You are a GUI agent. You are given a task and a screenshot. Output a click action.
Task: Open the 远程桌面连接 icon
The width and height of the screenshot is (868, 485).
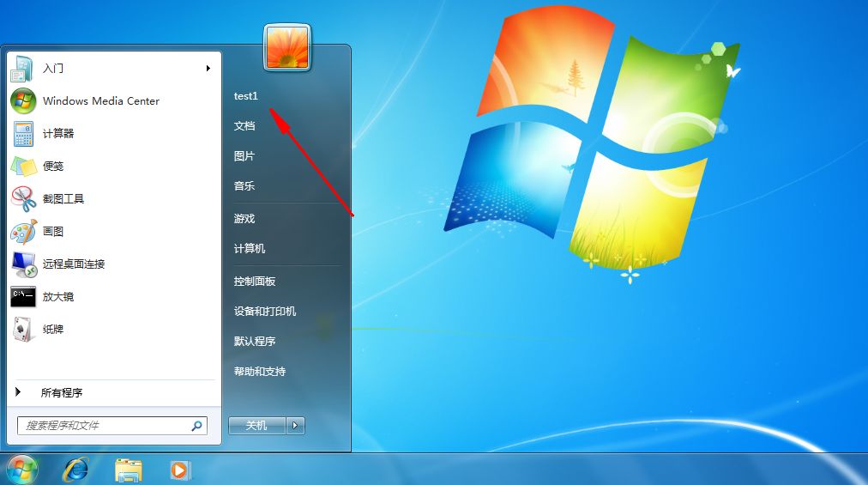[23, 264]
